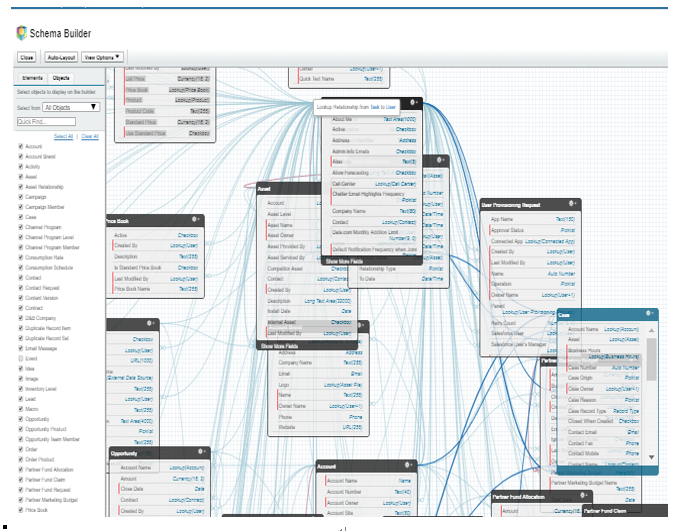Click Approval Status field row

pos(533,230)
